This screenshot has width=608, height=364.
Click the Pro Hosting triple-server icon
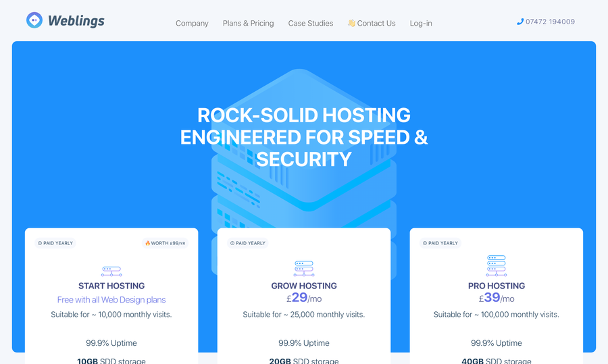(x=497, y=265)
